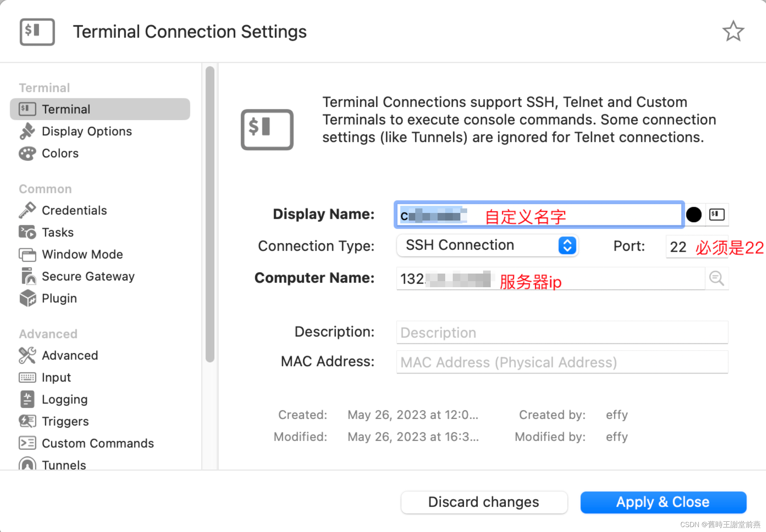Select the Colors palette icon in sidebar
Screen dimensions: 766x532
27,153
